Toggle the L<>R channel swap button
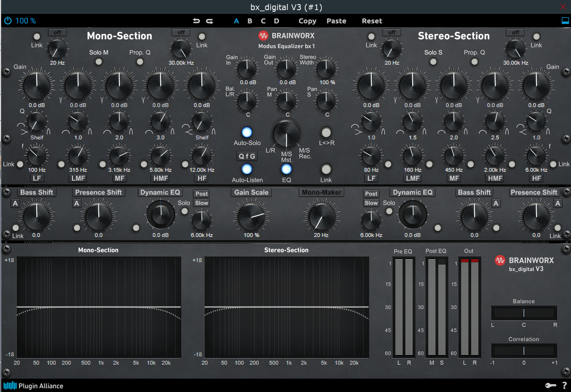This screenshot has width=571, height=392. tap(326, 132)
